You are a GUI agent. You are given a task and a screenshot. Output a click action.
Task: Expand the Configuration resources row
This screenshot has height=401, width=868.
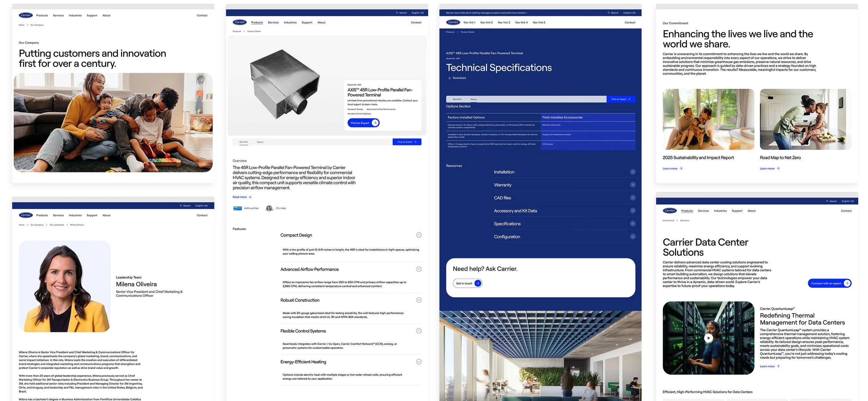tap(633, 237)
